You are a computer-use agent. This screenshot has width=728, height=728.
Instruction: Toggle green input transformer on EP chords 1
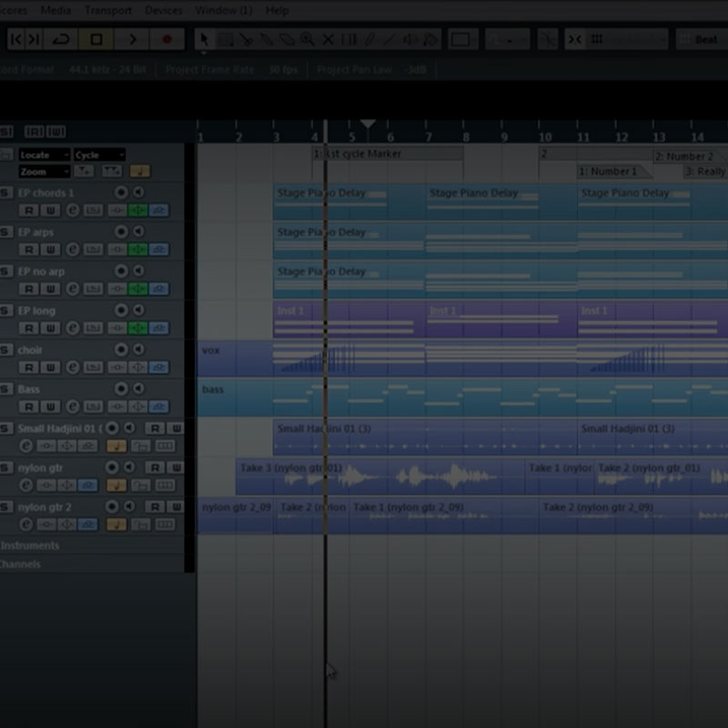(x=138, y=210)
